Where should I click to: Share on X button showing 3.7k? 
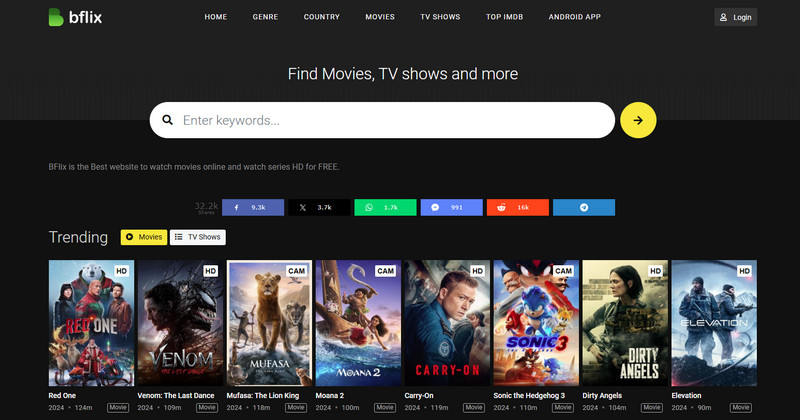pos(319,207)
